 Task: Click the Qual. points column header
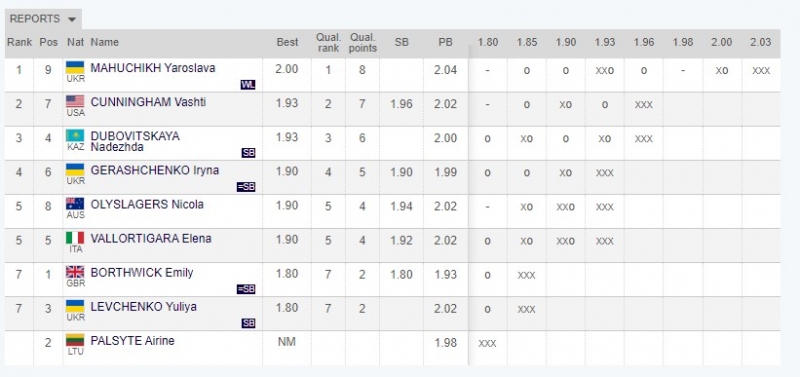pos(363,43)
